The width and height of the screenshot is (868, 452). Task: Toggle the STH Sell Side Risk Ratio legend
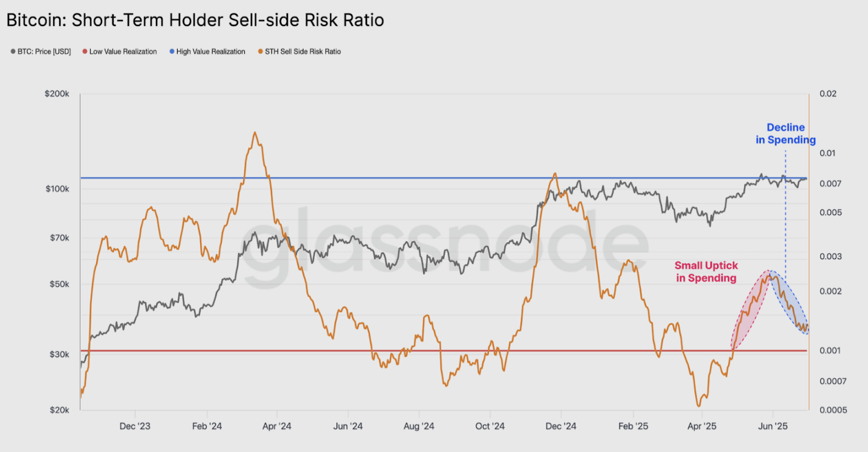(x=299, y=51)
